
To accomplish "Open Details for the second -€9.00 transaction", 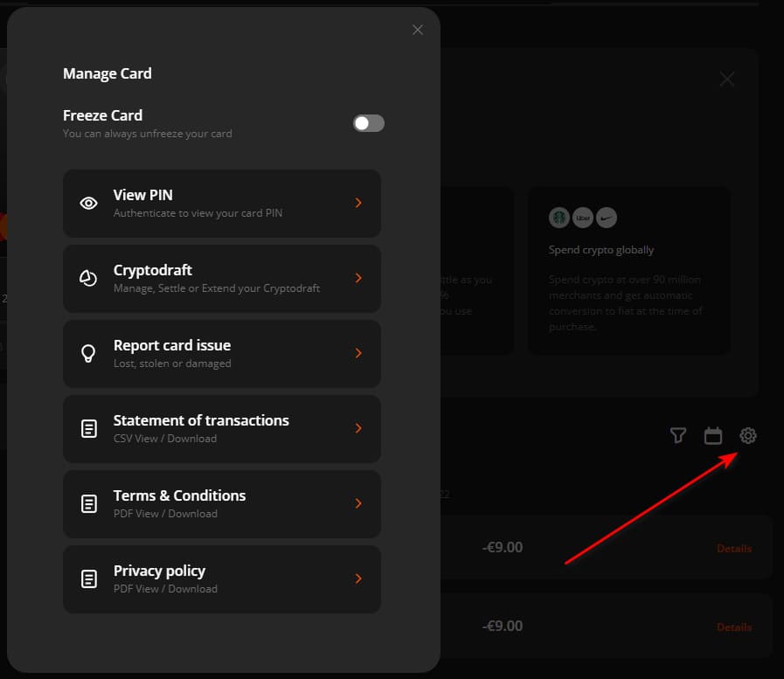I will (x=734, y=627).
